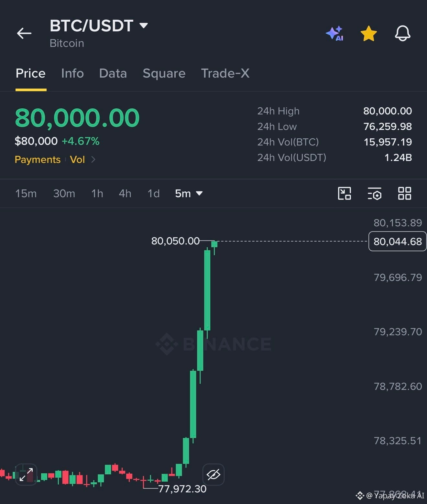Open chart settings icon
Viewport: 427px width, 504px height.
point(375,193)
